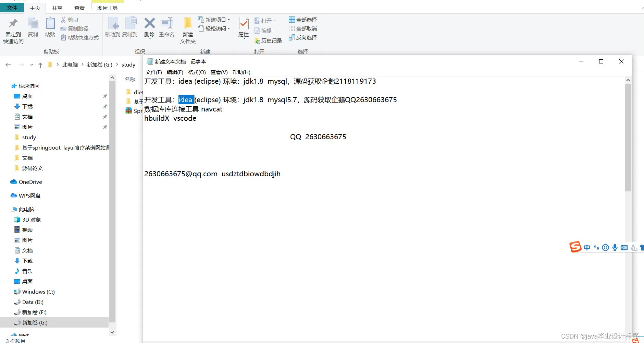The image size is (644, 343).
Task: Open Notepad View menu
Action: point(219,72)
